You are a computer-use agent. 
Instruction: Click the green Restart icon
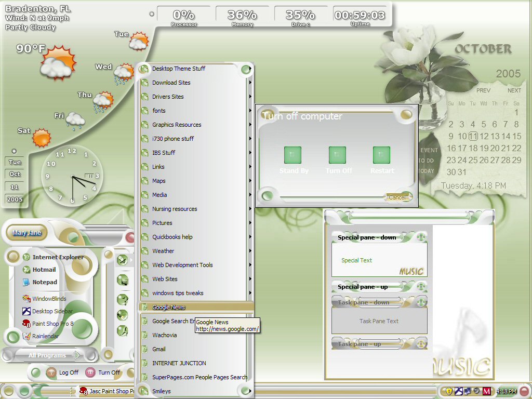tap(381, 155)
